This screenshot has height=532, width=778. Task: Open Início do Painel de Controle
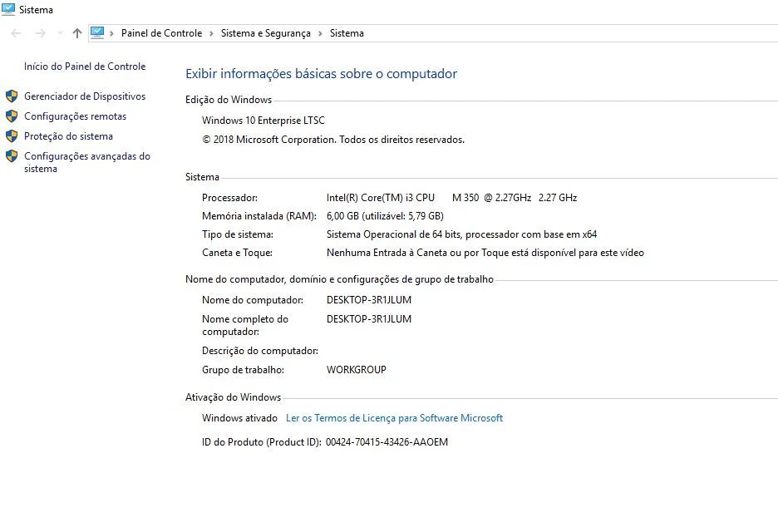(85, 66)
